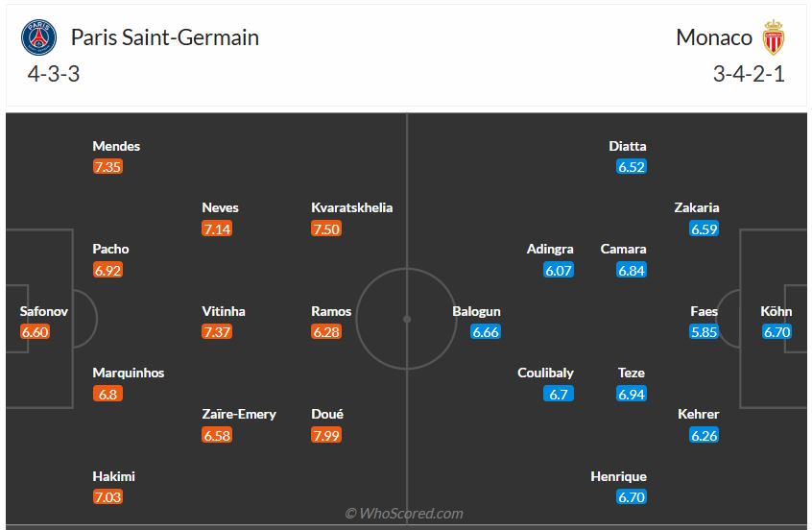
Task: Click the WhoScored.com watermark
Action: click(x=404, y=514)
